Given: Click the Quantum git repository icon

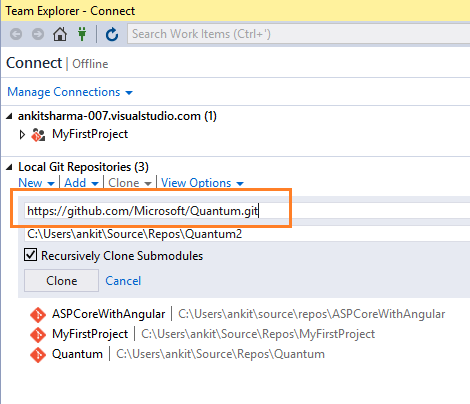Looking at the screenshot, I should tap(38, 355).
